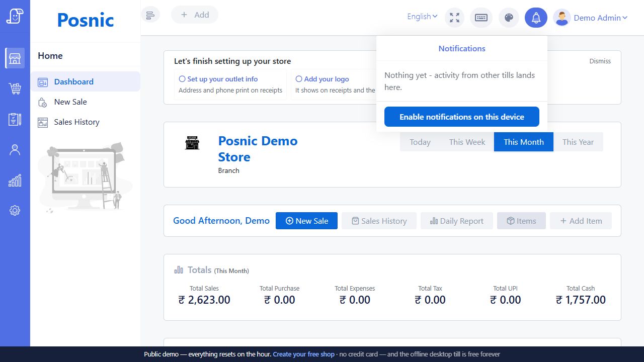Toggle fullscreen mode icon
Viewport: 644px width, 362px height.
click(x=455, y=18)
